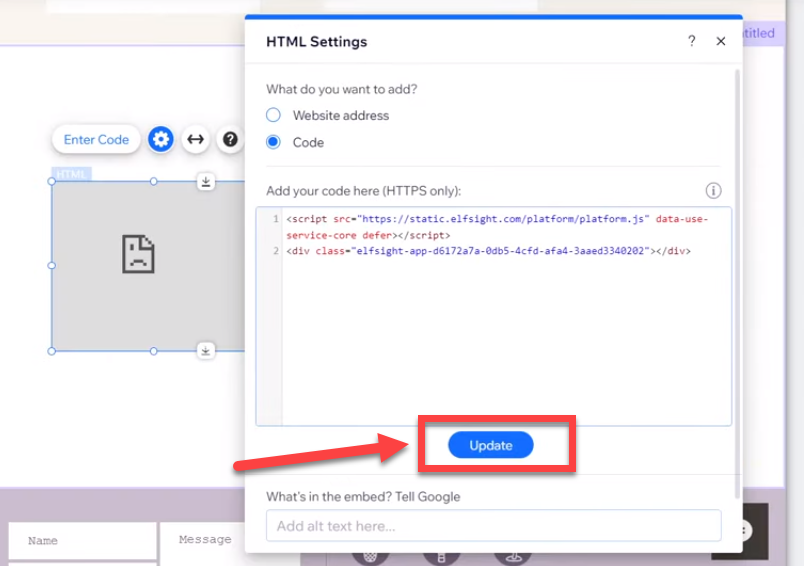Click the HTML label tag on element
804x566 pixels.
click(71, 174)
